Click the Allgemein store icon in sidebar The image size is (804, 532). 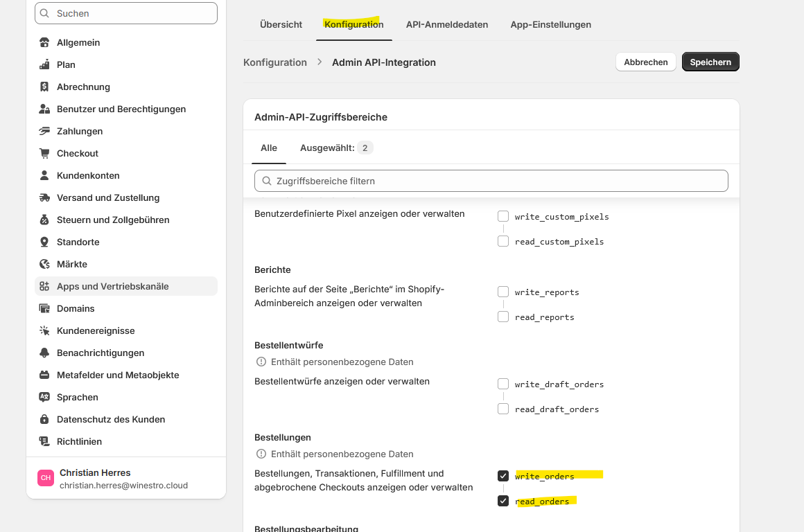point(44,42)
